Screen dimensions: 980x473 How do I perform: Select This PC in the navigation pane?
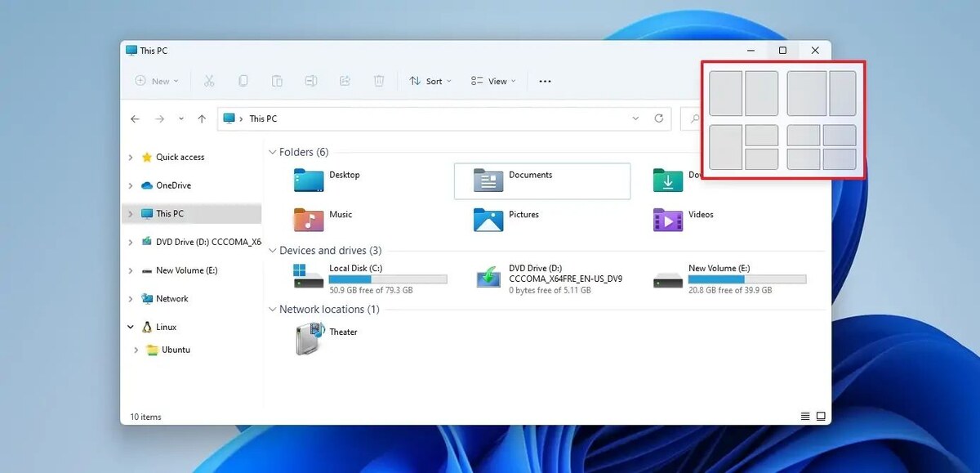click(191, 214)
